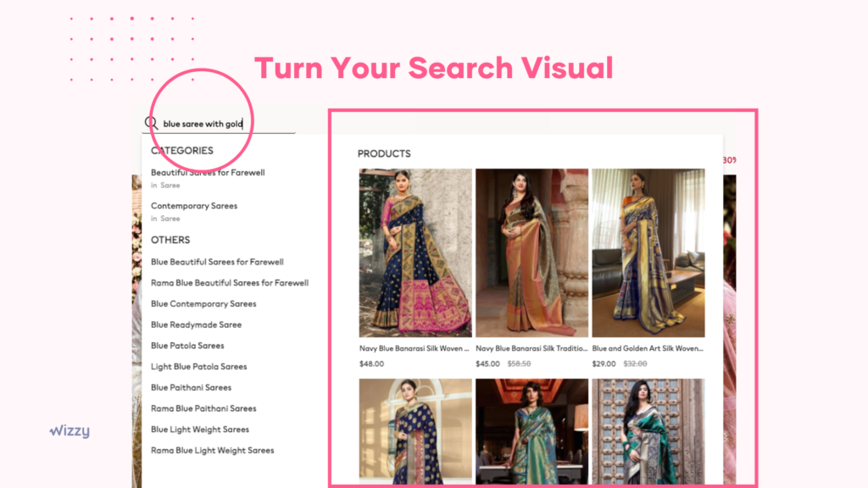Click the search field containing 'blue saree with gold'

[x=219, y=124]
